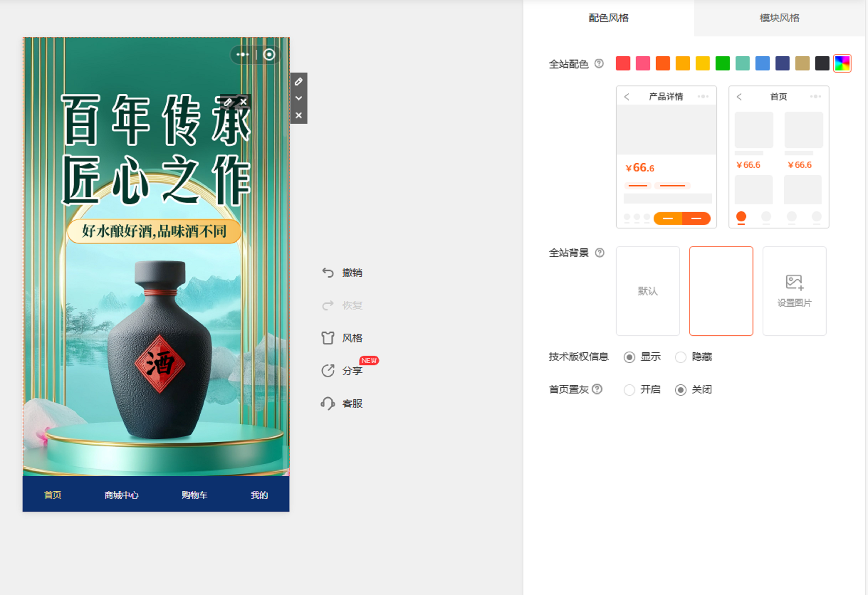Open customer service (客服) headset icon
This screenshot has height=595, width=868.
[x=327, y=403]
